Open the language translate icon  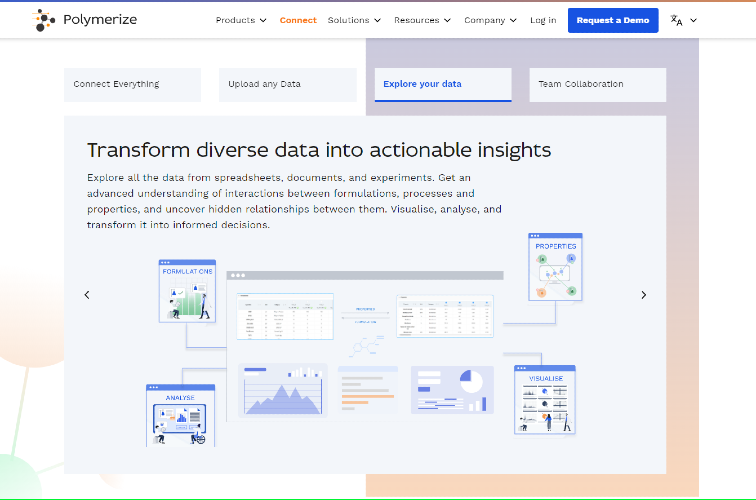coord(676,20)
